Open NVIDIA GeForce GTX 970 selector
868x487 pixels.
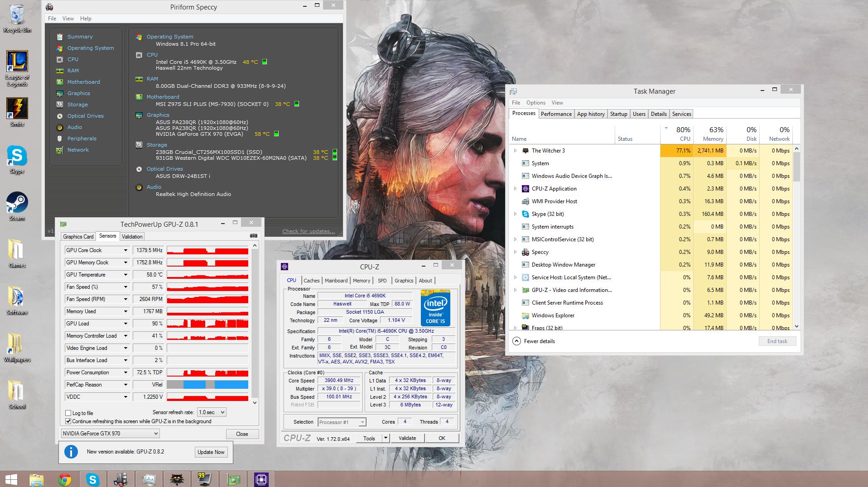click(x=110, y=433)
